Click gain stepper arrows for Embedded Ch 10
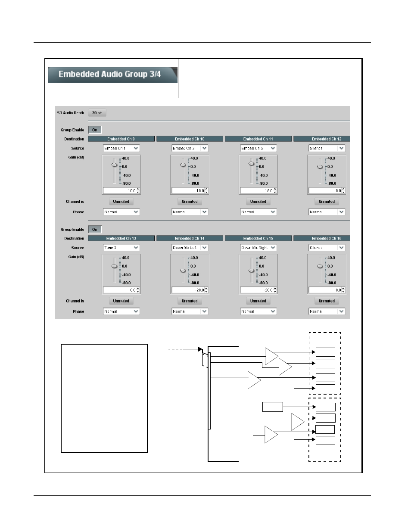The width and height of the screenshot is (411, 532). 206,190
